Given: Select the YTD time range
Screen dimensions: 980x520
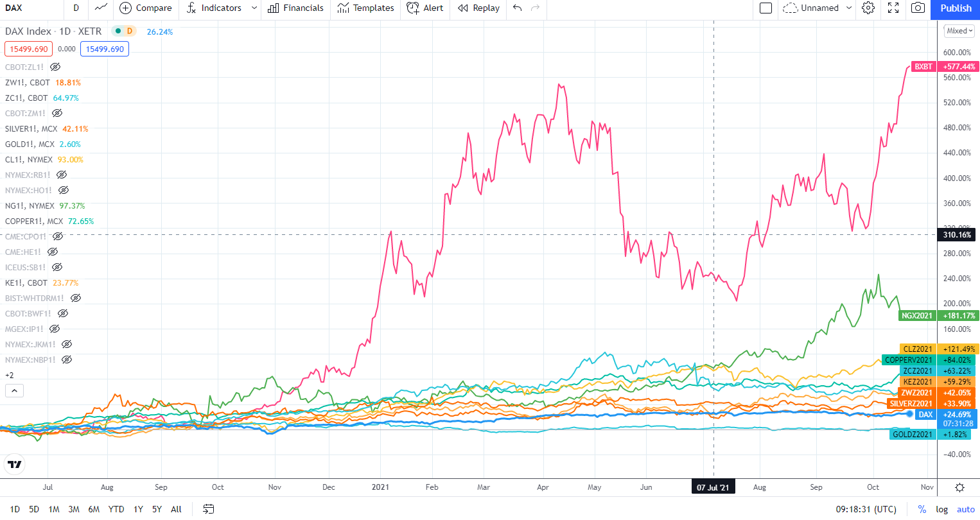Looking at the screenshot, I should click(116, 509).
